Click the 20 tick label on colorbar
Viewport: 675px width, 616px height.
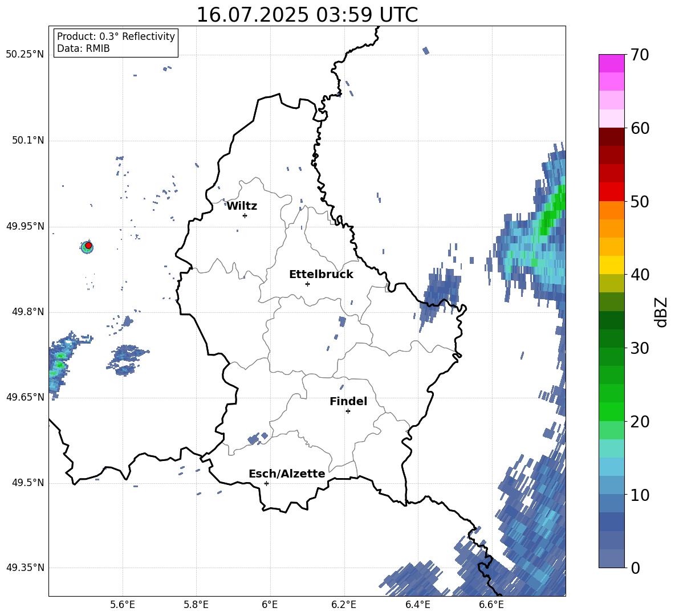coord(639,422)
